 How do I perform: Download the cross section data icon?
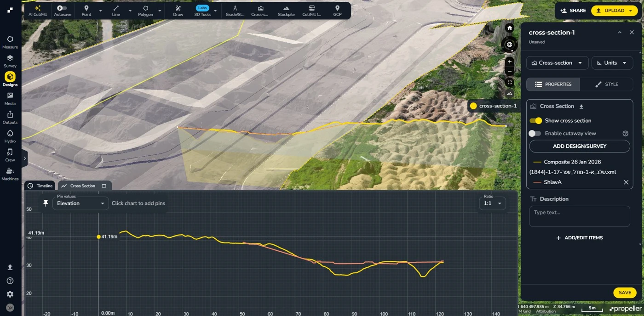coord(581,107)
